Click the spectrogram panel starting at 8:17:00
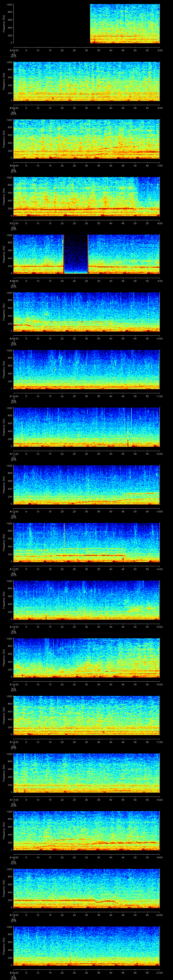173x980 pixels. [87, 773]
